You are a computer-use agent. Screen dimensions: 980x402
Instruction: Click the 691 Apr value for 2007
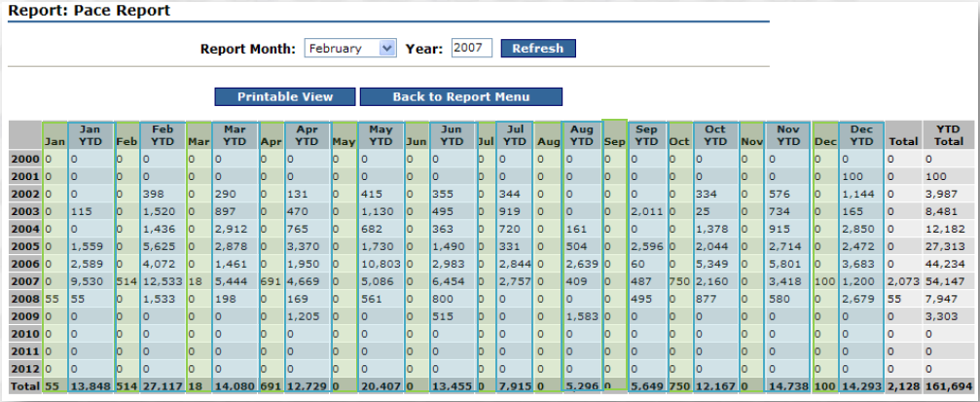[x=272, y=281]
